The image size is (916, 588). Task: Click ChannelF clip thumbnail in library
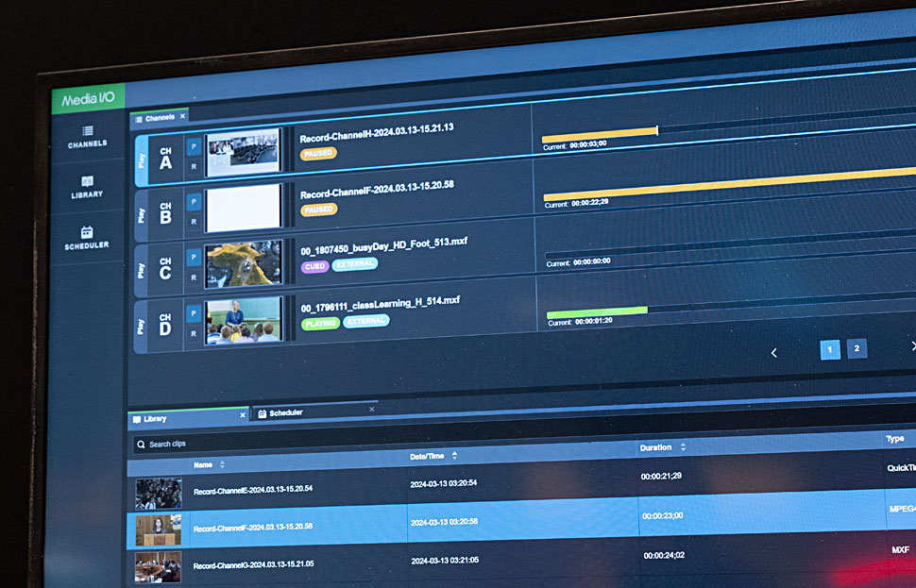pos(159,529)
